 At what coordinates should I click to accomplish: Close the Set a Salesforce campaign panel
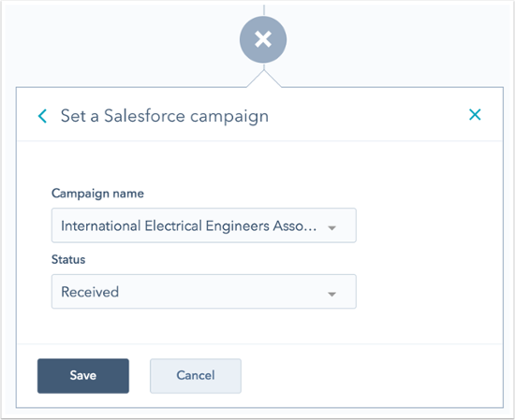coord(475,115)
